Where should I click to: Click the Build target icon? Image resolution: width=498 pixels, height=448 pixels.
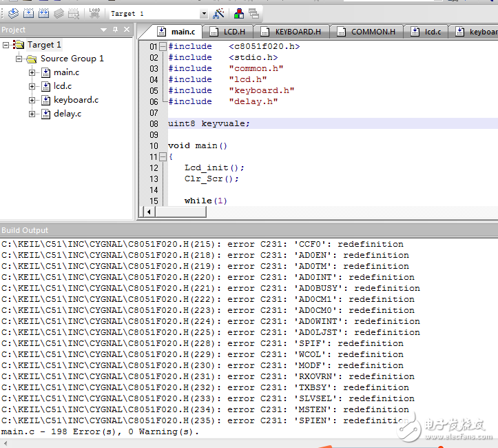coord(28,13)
